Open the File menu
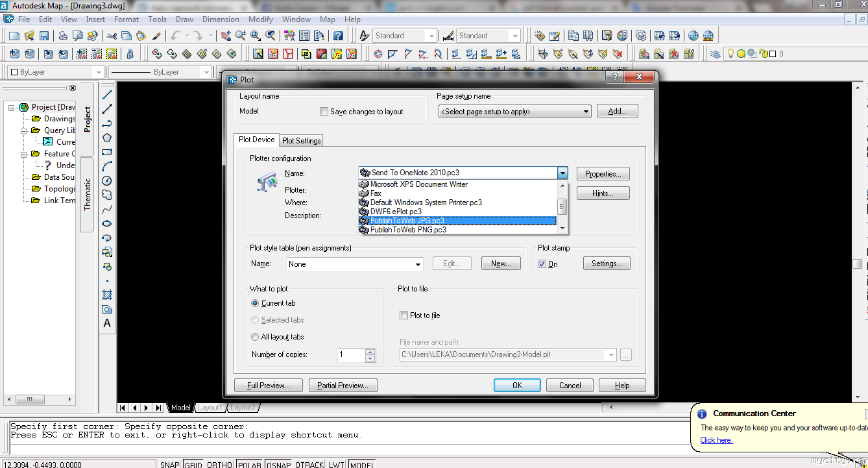Viewport: 868px width, 468px height. 24,19
